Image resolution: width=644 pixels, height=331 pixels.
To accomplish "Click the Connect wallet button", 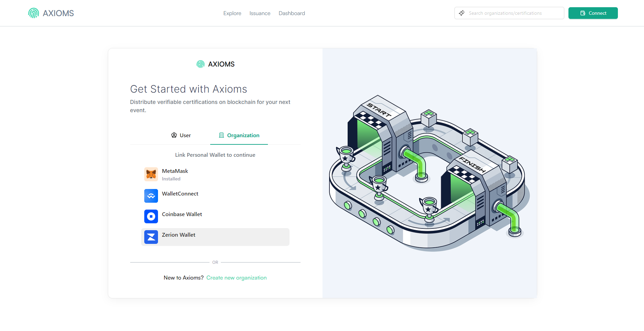I will (x=593, y=13).
